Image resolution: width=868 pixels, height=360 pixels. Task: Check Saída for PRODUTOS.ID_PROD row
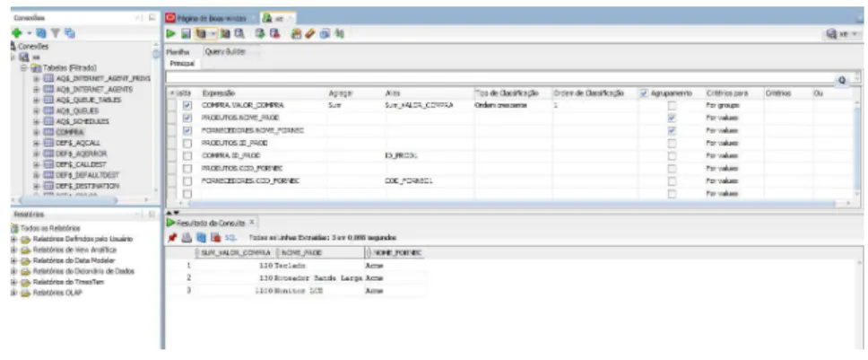point(187,143)
